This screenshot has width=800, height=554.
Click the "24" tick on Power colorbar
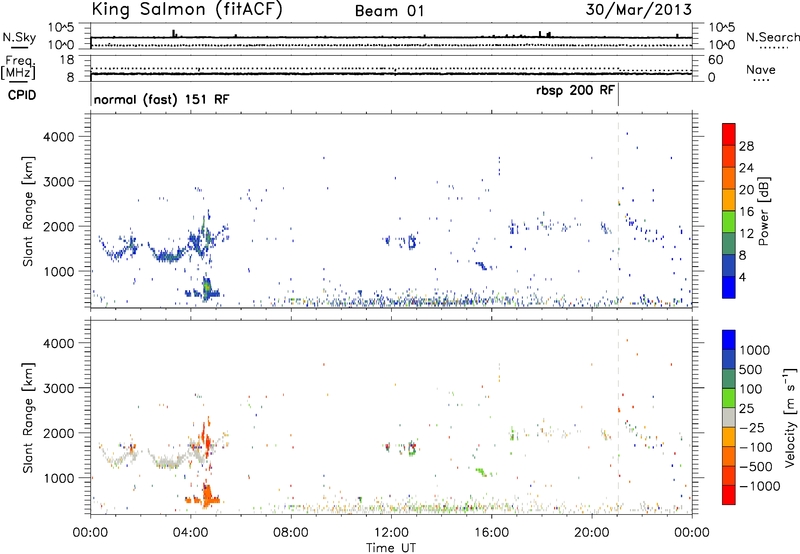(x=746, y=168)
